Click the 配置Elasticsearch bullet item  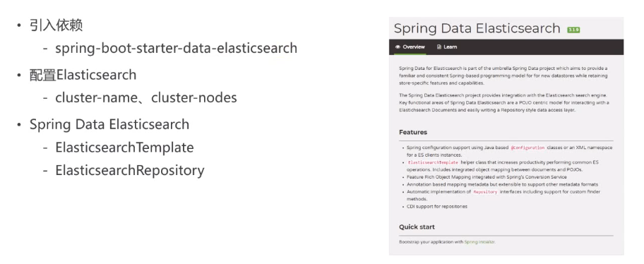point(83,75)
